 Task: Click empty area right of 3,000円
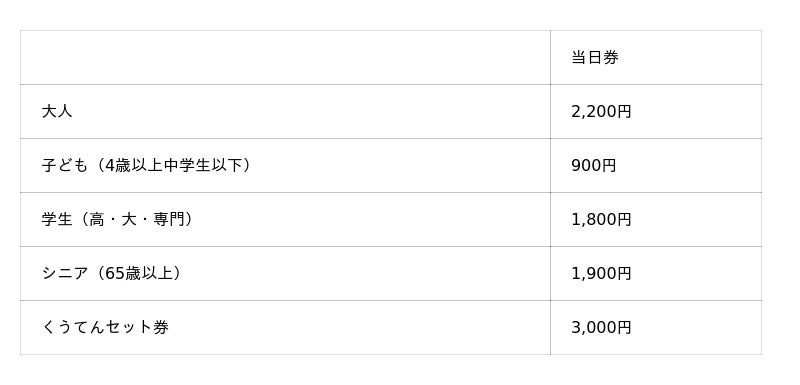click(x=696, y=327)
